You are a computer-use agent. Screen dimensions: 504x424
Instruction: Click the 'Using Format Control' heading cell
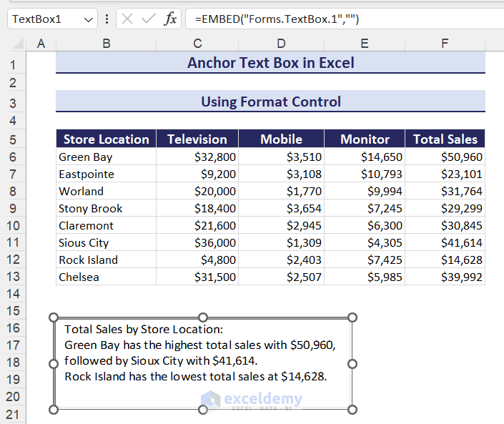[271, 102]
